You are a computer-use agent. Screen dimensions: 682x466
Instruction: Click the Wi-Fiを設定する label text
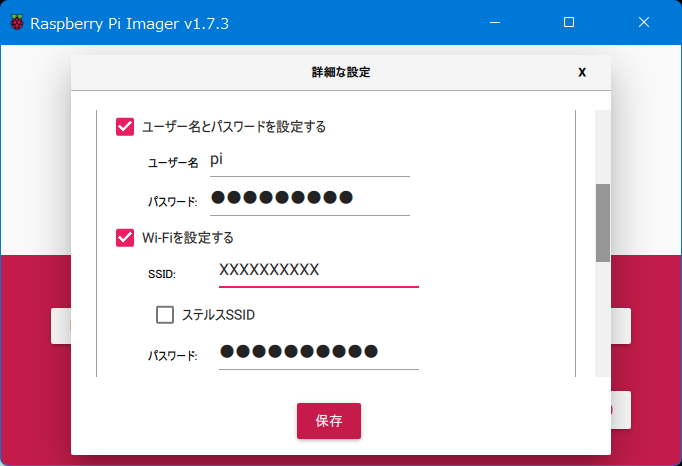(188, 238)
